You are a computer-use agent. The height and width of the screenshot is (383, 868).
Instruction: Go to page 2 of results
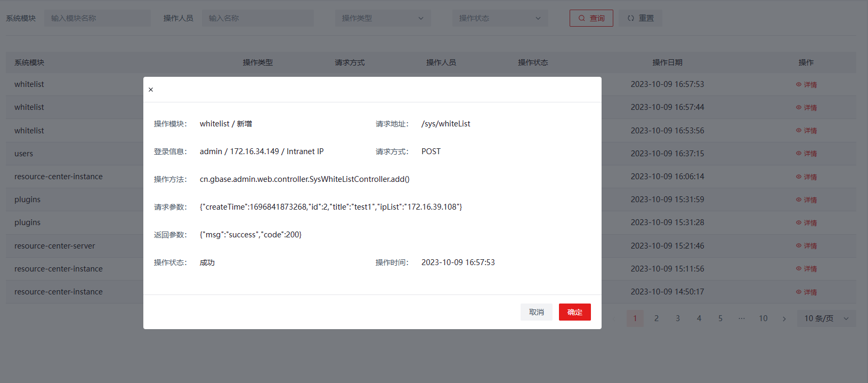click(x=656, y=318)
